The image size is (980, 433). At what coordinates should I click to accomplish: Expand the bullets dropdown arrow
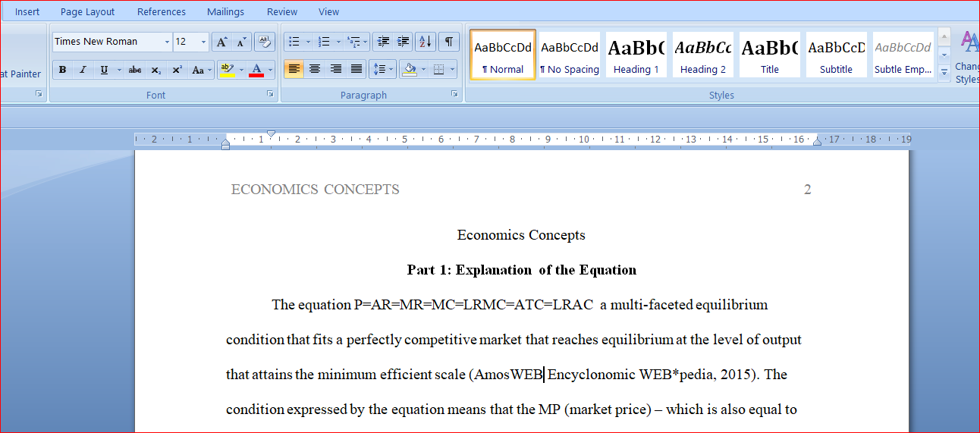point(307,42)
